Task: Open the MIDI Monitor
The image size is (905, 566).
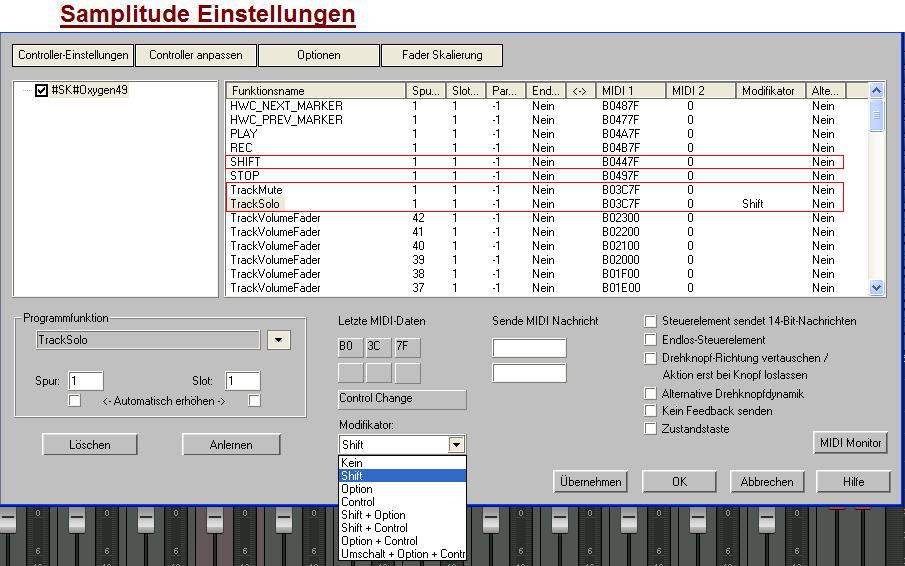Action: pos(850,443)
